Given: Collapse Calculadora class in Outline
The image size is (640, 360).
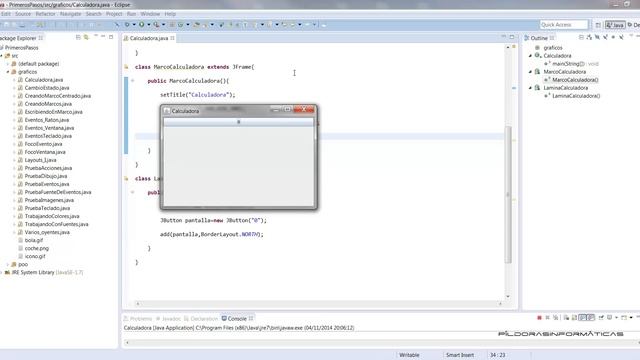Looking at the screenshot, I should tap(531, 56).
